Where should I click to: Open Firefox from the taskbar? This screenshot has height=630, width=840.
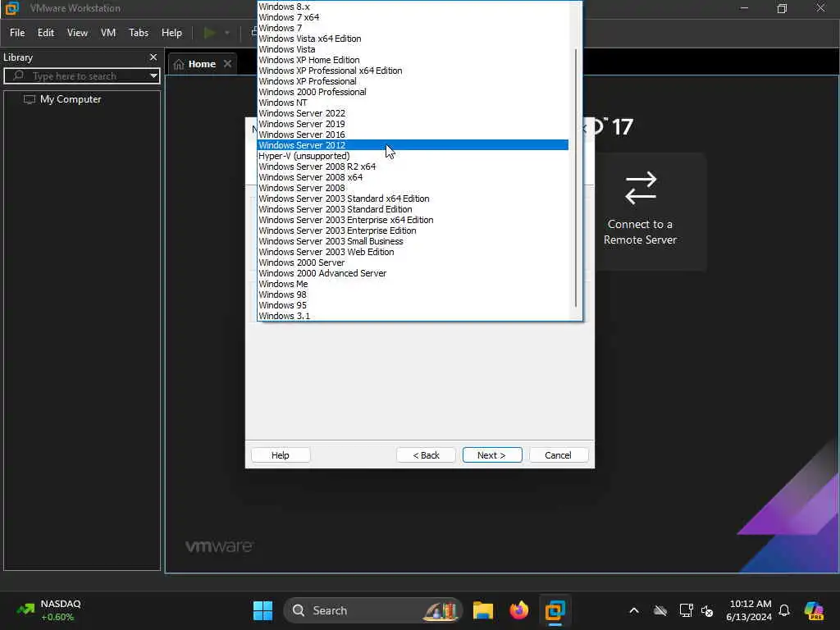(518, 610)
